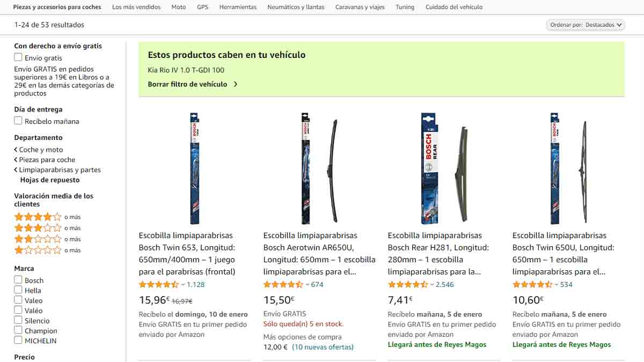Open 2.546 reviews count for Bosch Rear
Image resolution: width=644 pixels, height=362 pixels.
click(x=444, y=284)
